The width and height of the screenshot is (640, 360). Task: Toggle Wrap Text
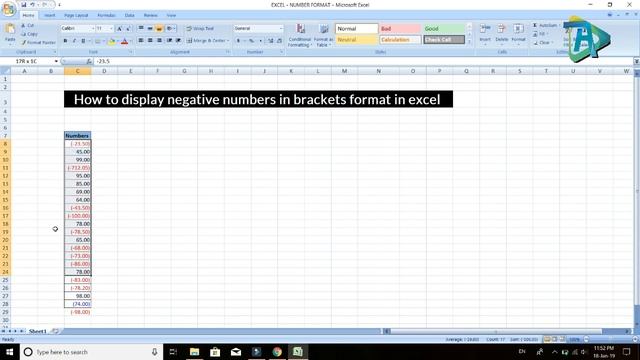pyautogui.click(x=200, y=29)
